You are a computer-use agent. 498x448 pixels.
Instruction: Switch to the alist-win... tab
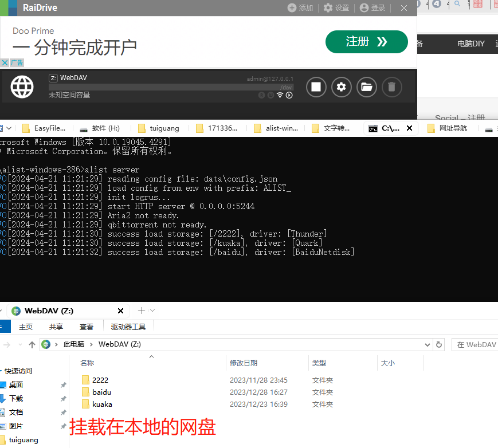pyautogui.click(x=276, y=128)
